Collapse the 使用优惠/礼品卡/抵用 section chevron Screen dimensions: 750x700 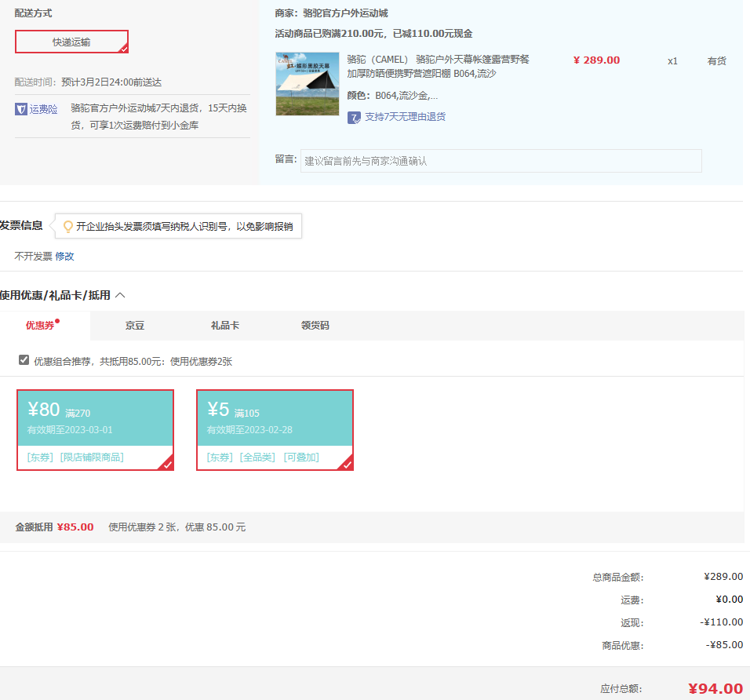pos(121,295)
